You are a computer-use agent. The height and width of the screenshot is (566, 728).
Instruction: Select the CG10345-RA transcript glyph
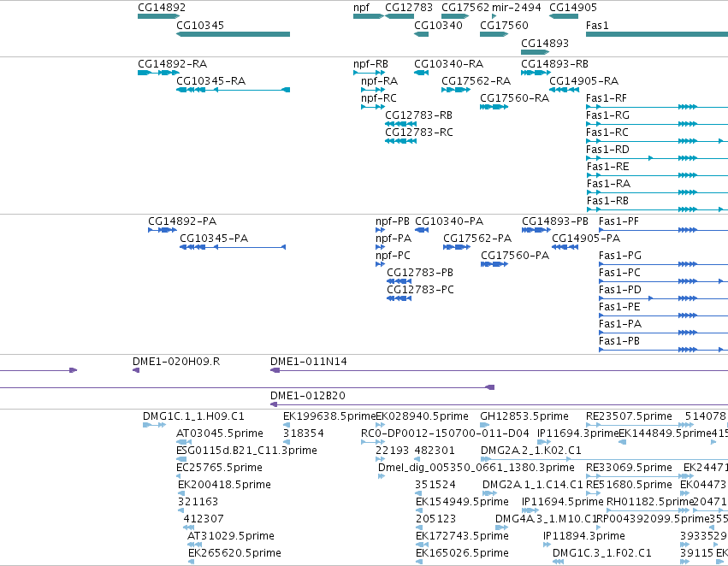233,90
